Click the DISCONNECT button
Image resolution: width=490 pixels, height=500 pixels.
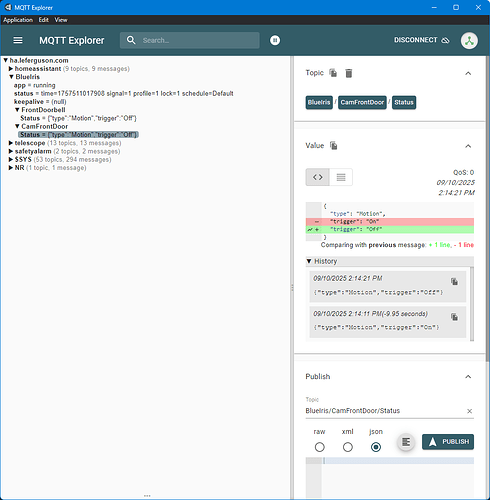(422, 40)
